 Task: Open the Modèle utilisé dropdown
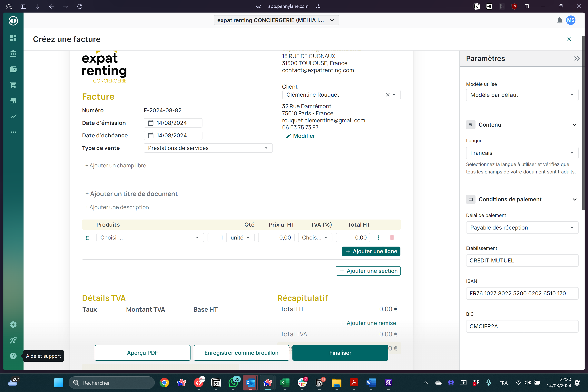(x=522, y=95)
